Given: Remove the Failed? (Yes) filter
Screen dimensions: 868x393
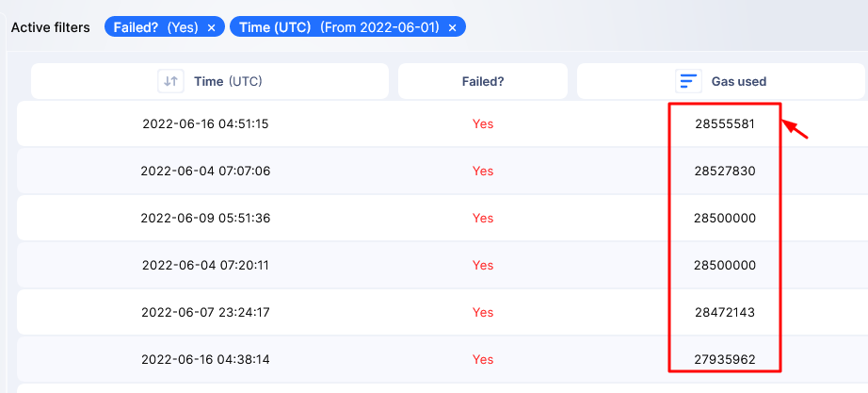Looking at the screenshot, I should point(211,28).
